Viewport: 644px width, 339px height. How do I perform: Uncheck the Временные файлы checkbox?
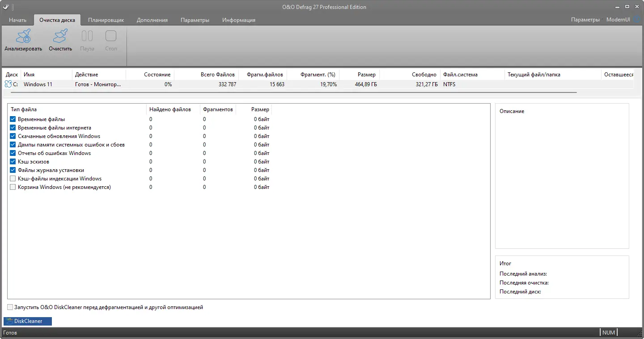click(13, 119)
